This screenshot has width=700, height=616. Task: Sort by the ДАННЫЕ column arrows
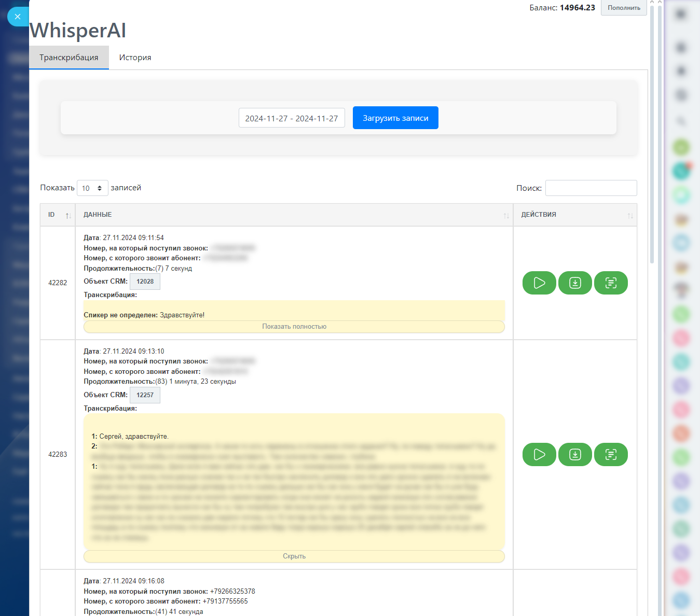506,215
